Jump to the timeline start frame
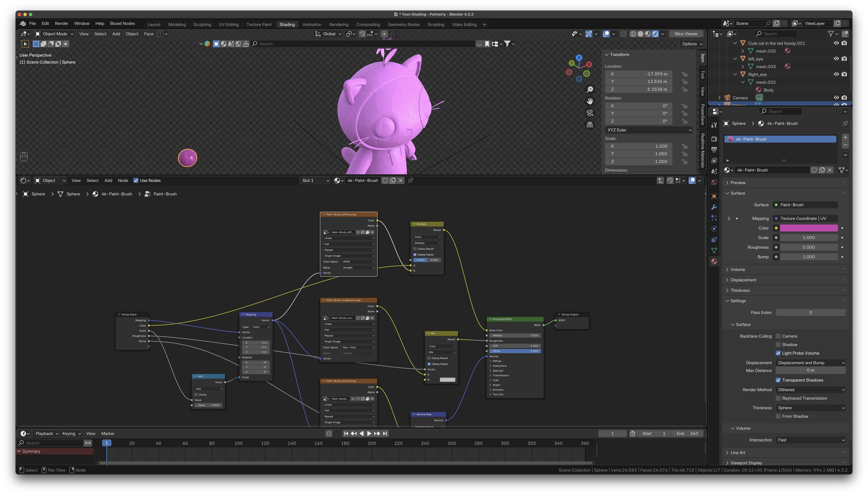The image size is (868, 495). click(346, 434)
